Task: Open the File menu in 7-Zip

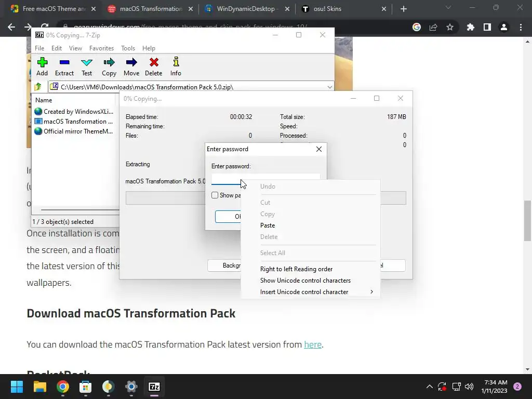Action: [x=39, y=48]
